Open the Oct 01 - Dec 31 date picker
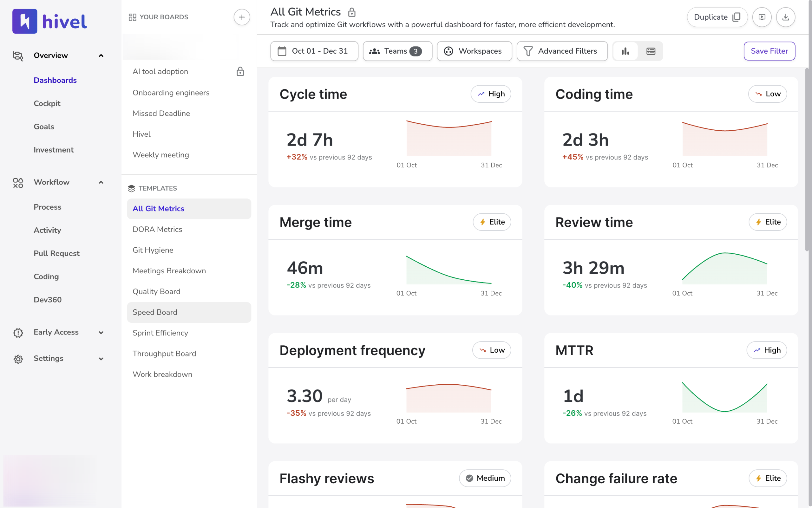The image size is (812, 508). tap(314, 51)
